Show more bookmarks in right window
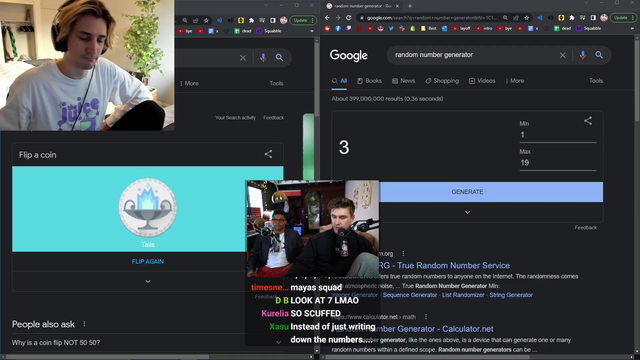The image size is (640, 360). coord(632,28)
